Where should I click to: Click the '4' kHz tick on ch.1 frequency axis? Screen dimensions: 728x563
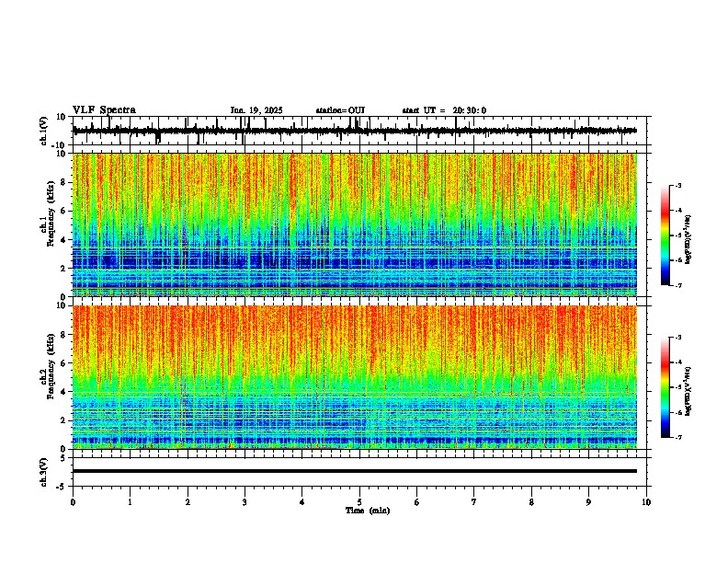(63, 240)
